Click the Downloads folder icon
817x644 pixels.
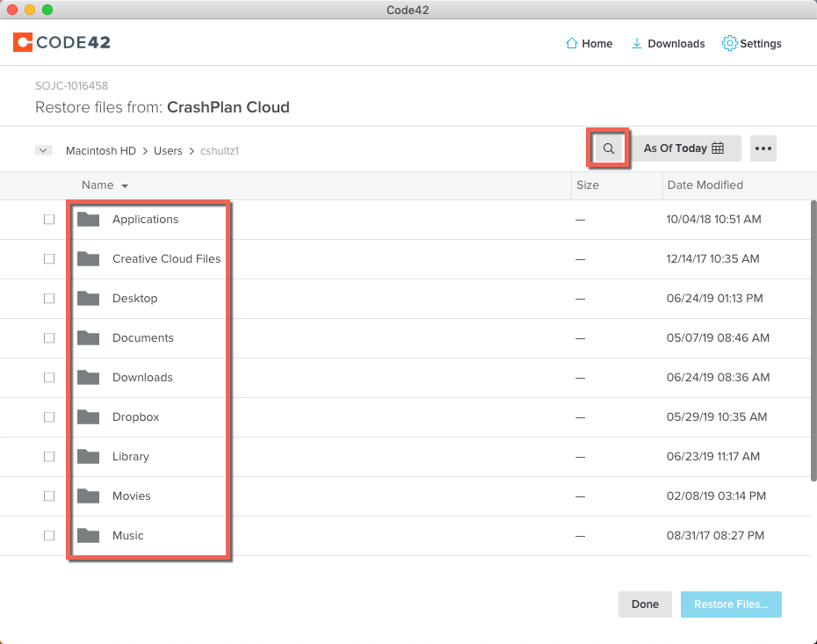pos(88,377)
